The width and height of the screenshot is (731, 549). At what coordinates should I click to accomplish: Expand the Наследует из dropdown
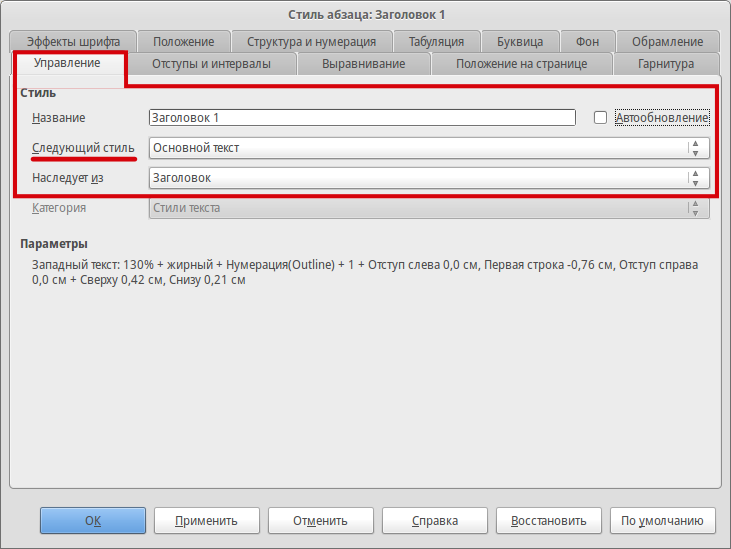(429, 178)
